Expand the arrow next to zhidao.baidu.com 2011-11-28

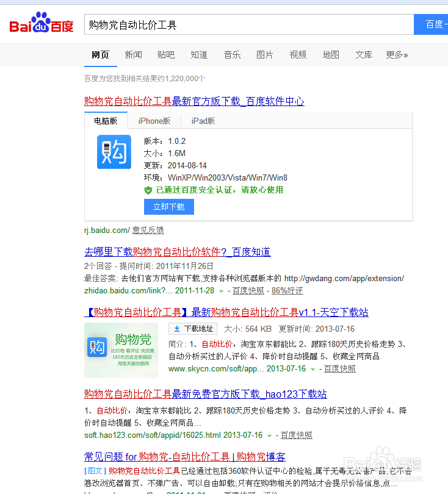coord(222,291)
